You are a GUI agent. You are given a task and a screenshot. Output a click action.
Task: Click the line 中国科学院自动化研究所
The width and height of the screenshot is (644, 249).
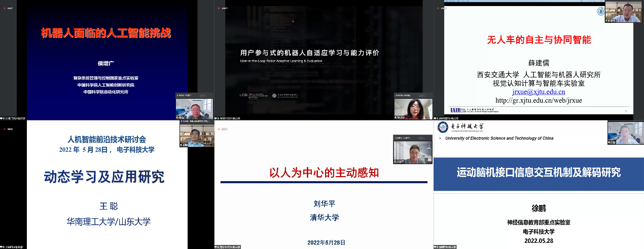106,92
